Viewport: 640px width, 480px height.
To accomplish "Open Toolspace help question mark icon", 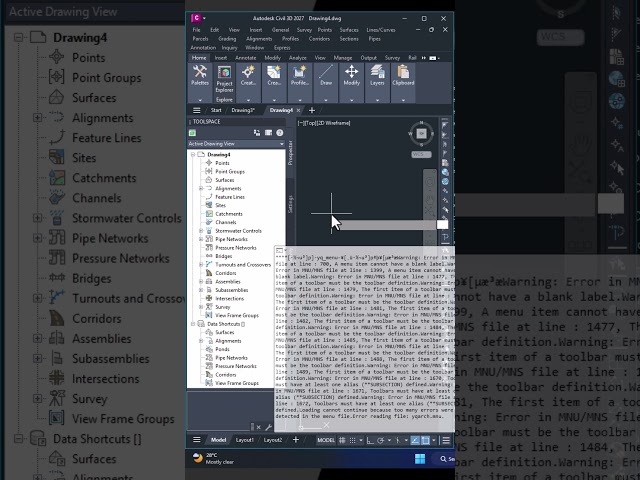I will (x=280, y=133).
